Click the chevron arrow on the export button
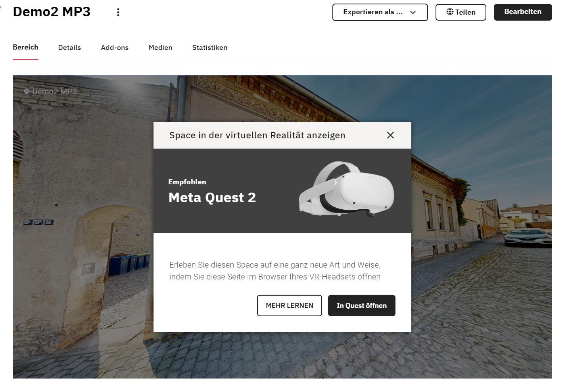Screen dimensions: 570x392 [x=413, y=12]
